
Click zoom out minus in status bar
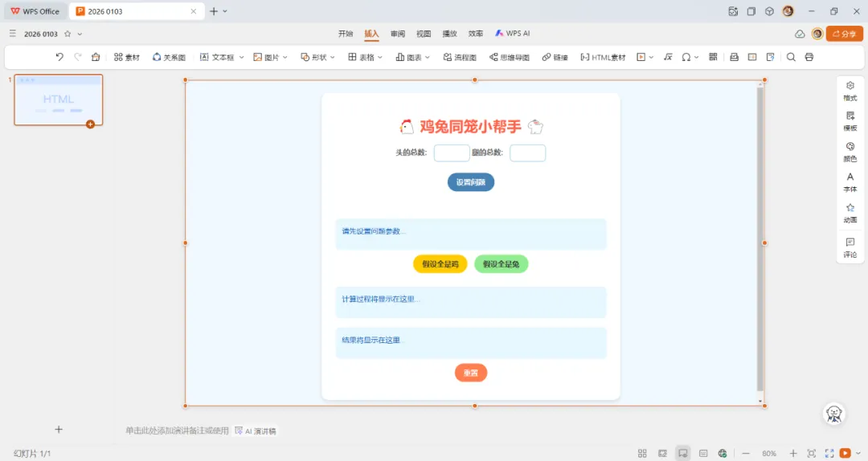(x=746, y=453)
